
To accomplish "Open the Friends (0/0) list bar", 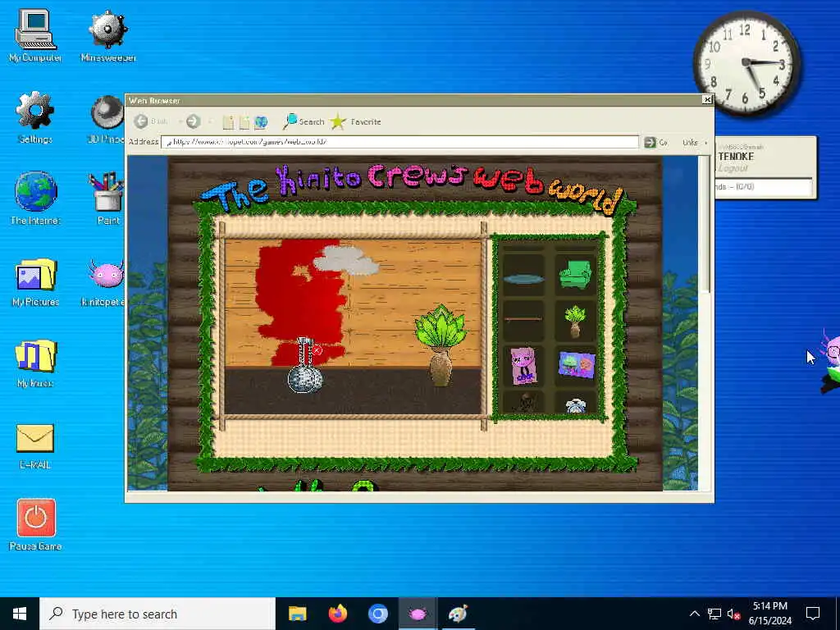I will tap(763, 186).
